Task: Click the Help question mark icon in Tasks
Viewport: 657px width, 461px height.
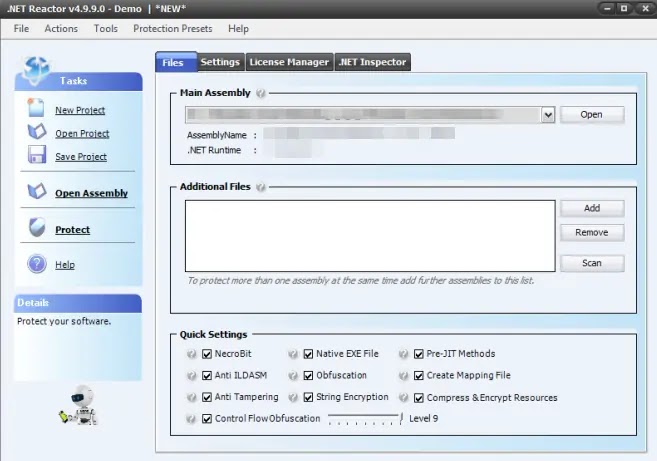Action: pyautogui.click(x=37, y=264)
